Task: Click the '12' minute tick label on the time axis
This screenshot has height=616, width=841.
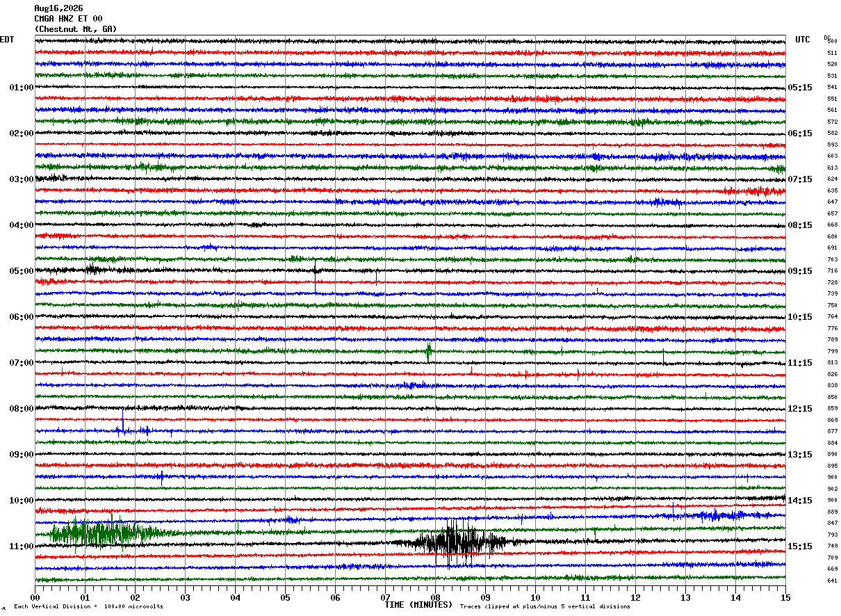Action: [635, 597]
